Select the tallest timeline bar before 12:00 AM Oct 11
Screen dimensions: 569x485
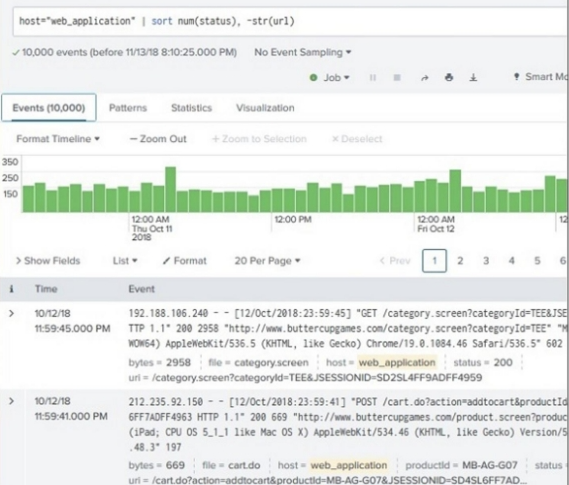pos(40,197)
